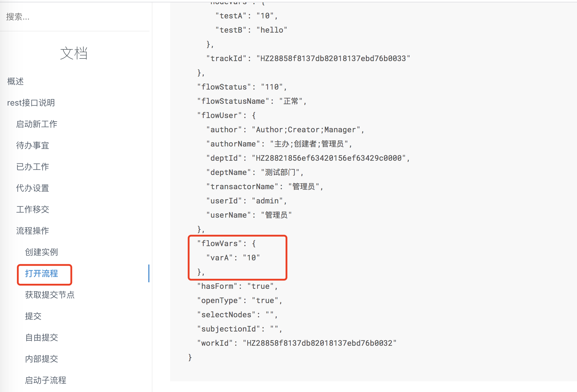The image size is (577, 392).
Task: Collapse the 流程操作 section
Action: [33, 231]
